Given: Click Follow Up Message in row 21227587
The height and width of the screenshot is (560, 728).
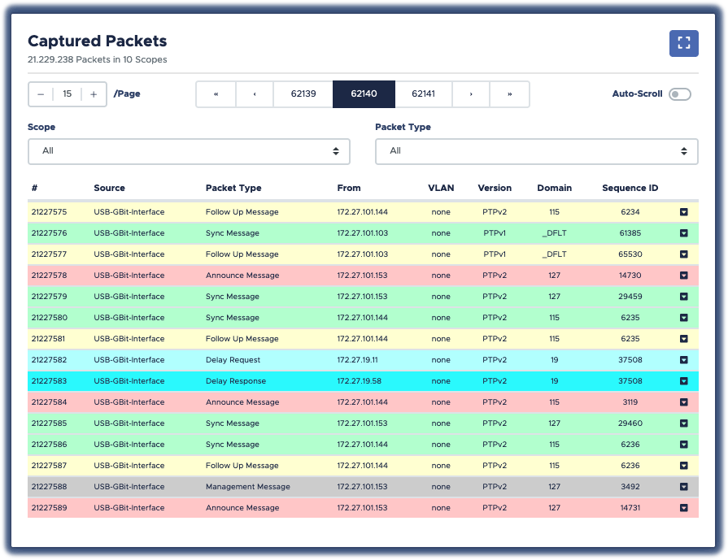Looking at the screenshot, I should (x=242, y=466).
